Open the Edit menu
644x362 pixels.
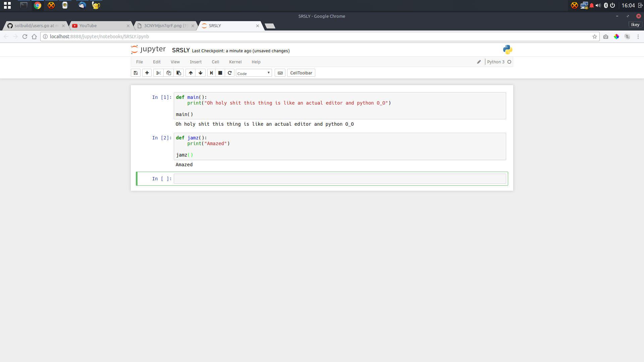[157, 62]
